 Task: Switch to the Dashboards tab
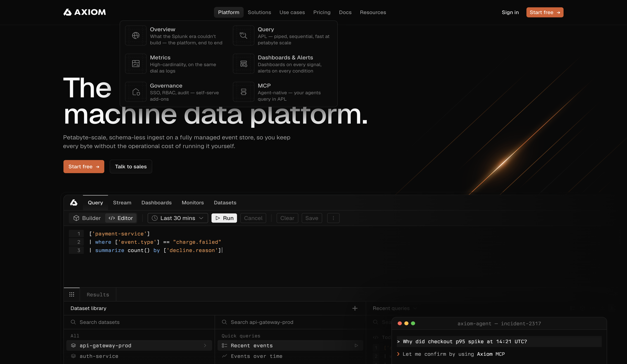[x=156, y=203]
